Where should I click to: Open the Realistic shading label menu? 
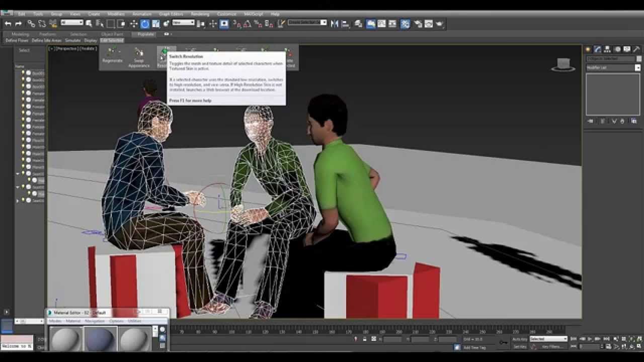(88, 49)
